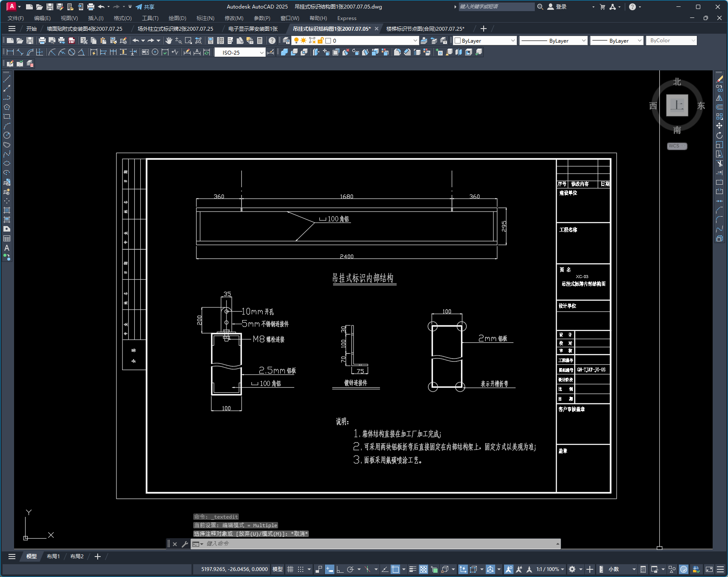
Task: Click the ByLayer color white swatch
Action: [458, 41]
